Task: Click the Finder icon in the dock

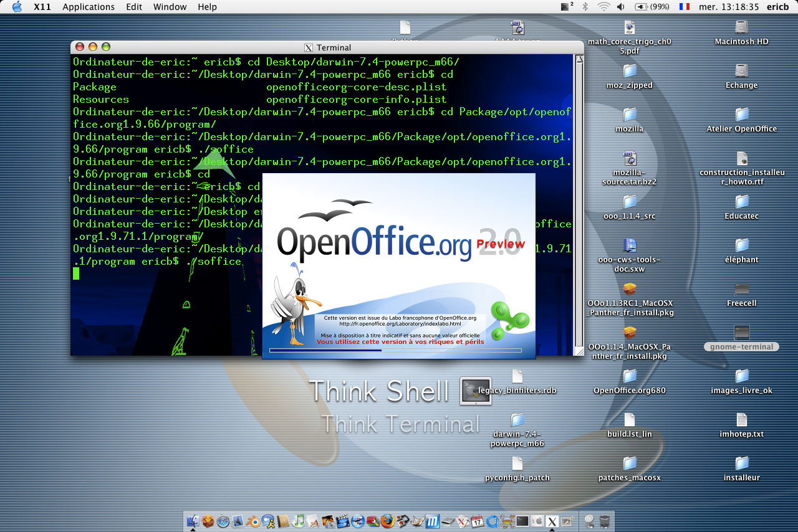Action: [193, 521]
